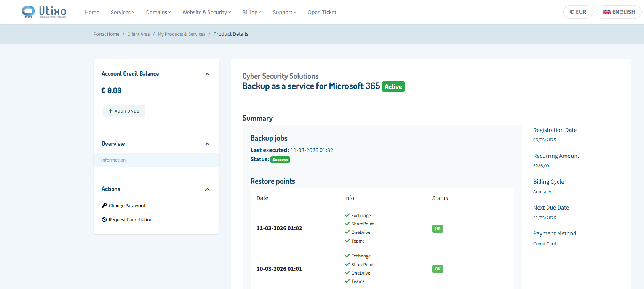Click the Utixo logo

click(44, 12)
